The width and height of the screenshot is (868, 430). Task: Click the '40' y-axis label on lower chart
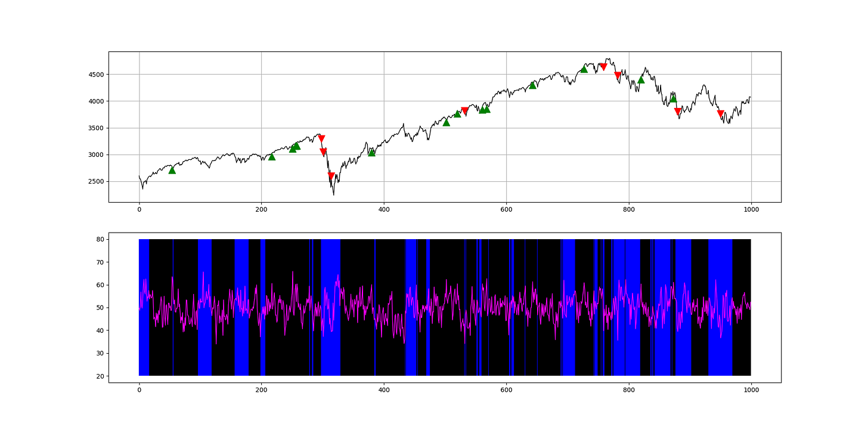[x=100, y=330]
